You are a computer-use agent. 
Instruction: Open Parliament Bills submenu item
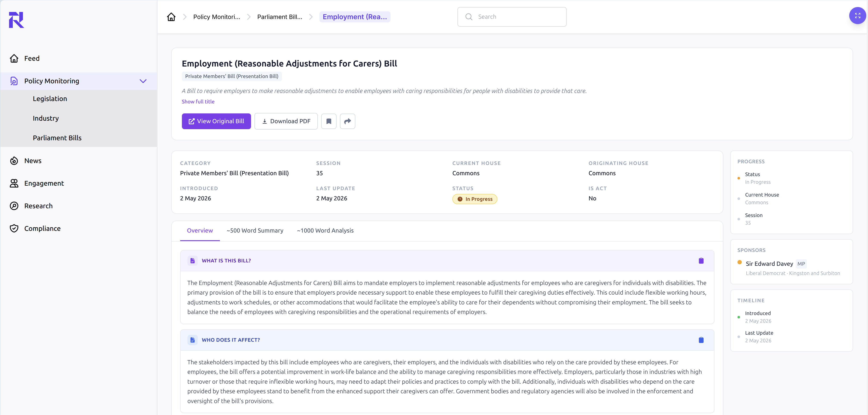(x=57, y=138)
